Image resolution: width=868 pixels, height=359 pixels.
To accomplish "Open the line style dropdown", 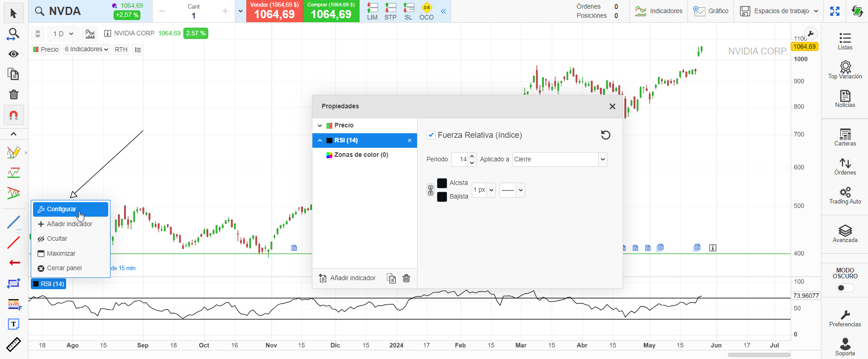I will pyautogui.click(x=512, y=190).
